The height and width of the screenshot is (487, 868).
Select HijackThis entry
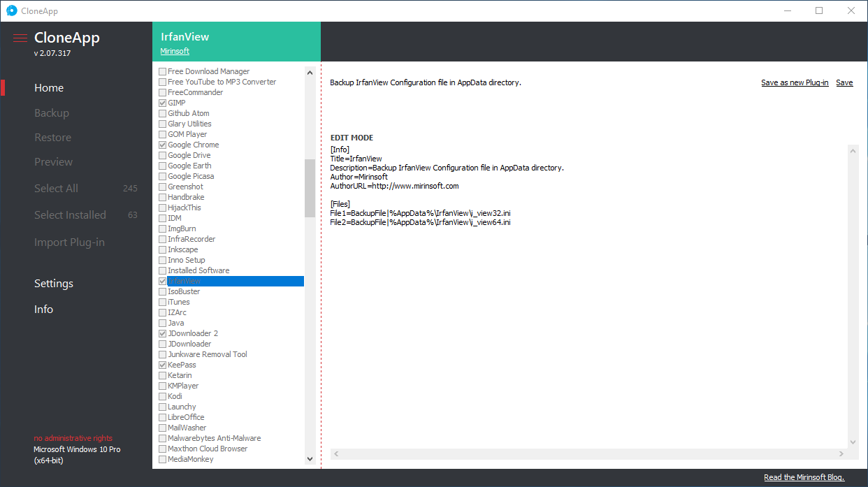click(x=185, y=208)
